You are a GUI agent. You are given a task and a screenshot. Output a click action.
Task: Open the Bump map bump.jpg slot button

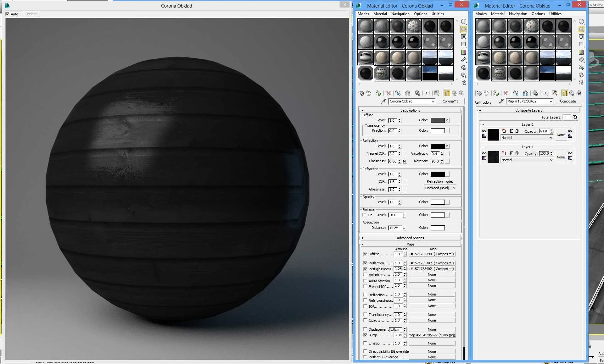(x=432, y=335)
